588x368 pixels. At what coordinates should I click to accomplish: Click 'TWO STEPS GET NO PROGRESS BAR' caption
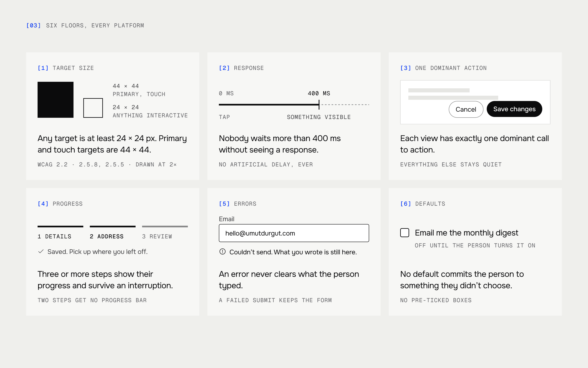pos(92,300)
